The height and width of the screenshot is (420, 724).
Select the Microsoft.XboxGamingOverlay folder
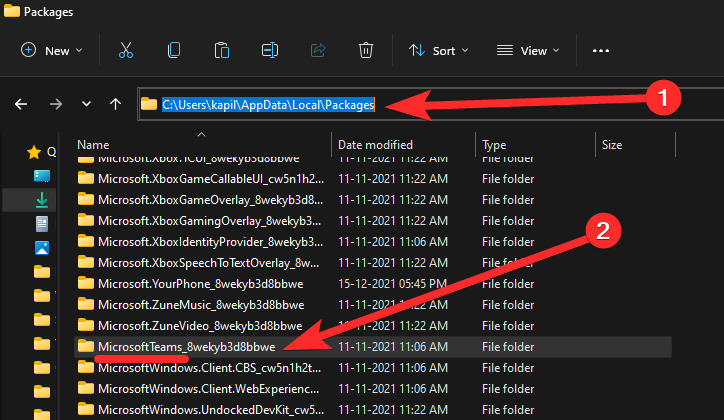point(209,221)
